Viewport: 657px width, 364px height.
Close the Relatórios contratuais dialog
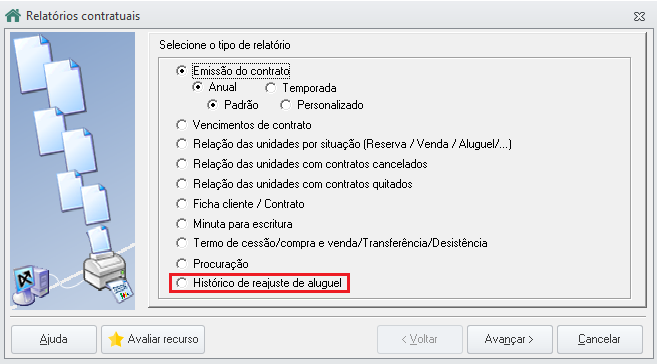click(x=639, y=16)
